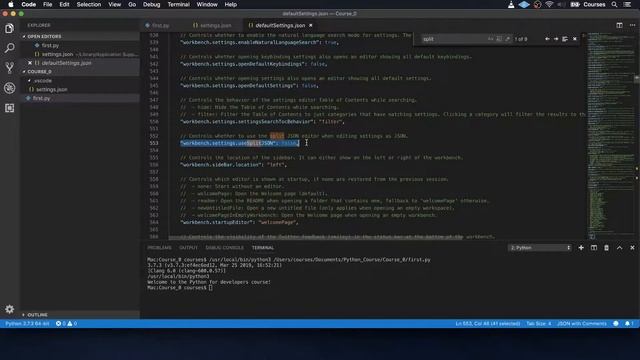
Task: Click the feedback smiley in status bar
Action: tap(616, 324)
